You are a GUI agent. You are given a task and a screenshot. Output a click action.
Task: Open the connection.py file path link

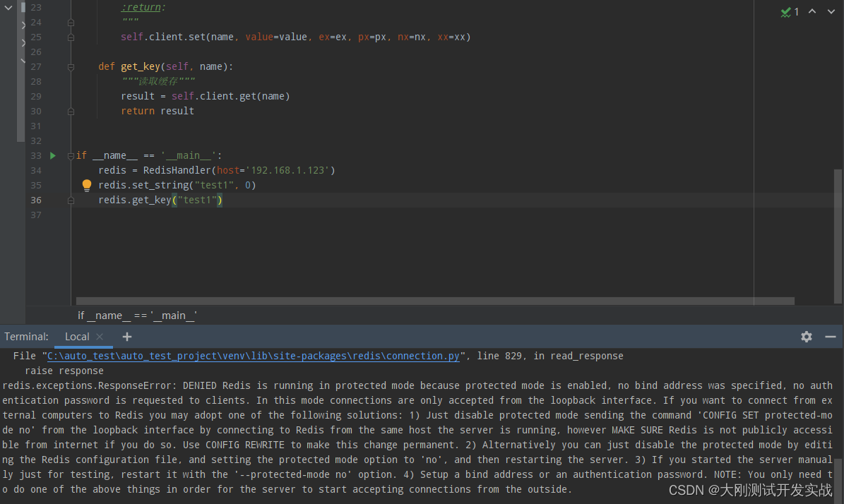pos(254,356)
